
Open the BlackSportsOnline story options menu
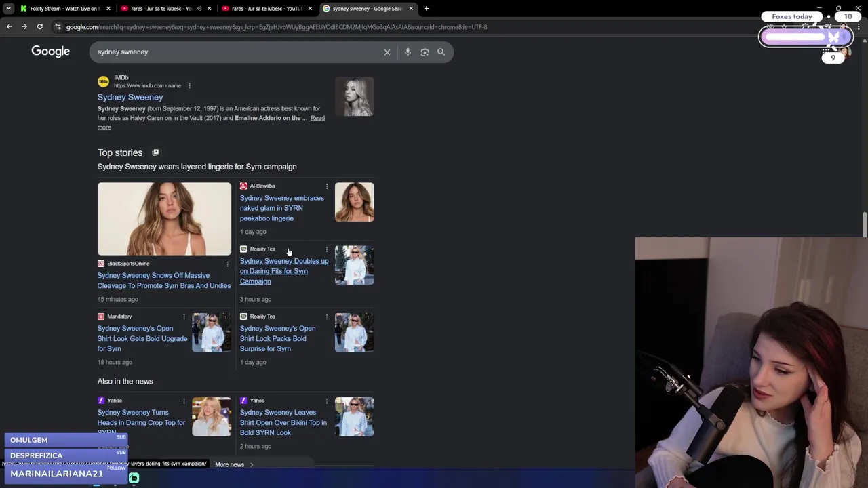(227, 264)
